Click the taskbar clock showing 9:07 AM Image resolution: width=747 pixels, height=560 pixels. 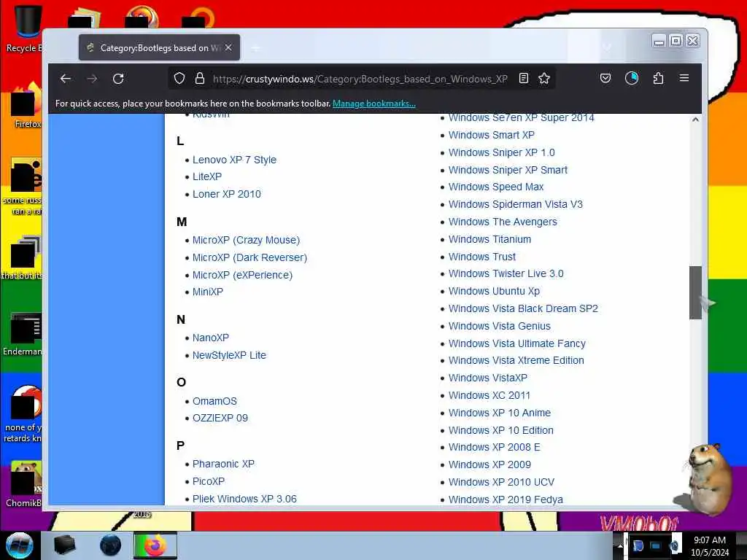(x=710, y=546)
